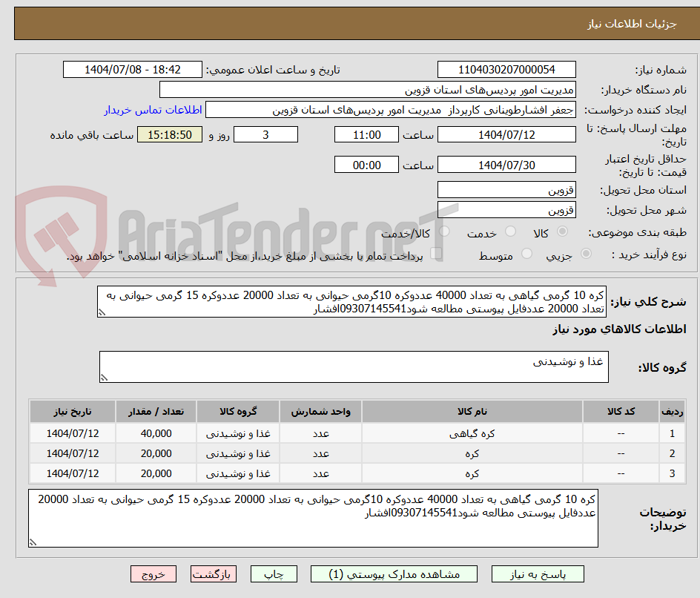Screen dimensions: 700x598
Task: Select the کالا radio button
Action: [563, 232]
